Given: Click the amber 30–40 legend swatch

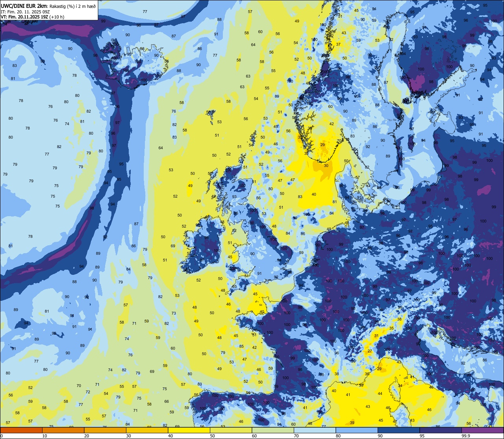Looking at the screenshot, I should [x=147, y=430].
